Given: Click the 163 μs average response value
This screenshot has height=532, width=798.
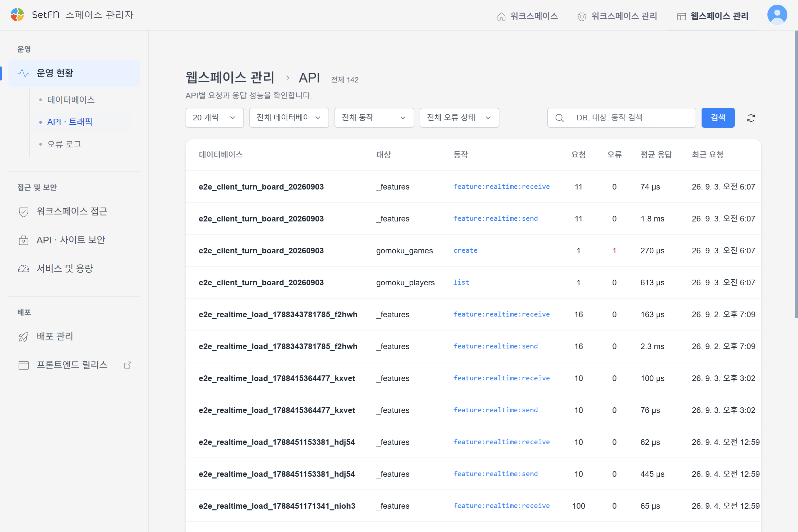Looking at the screenshot, I should pyautogui.click(x=652, y=315).
